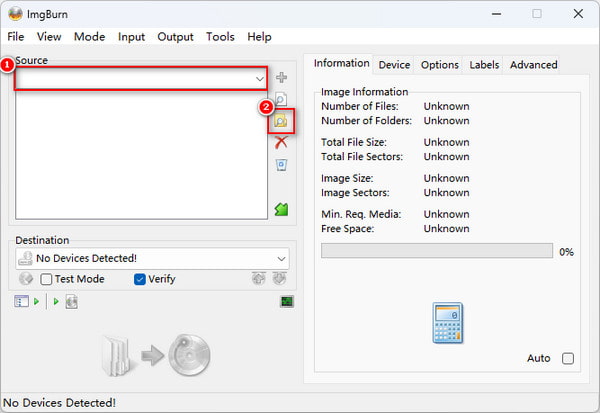Click the second green play arrow icon
600x413 pixels.
pos(56,302)
